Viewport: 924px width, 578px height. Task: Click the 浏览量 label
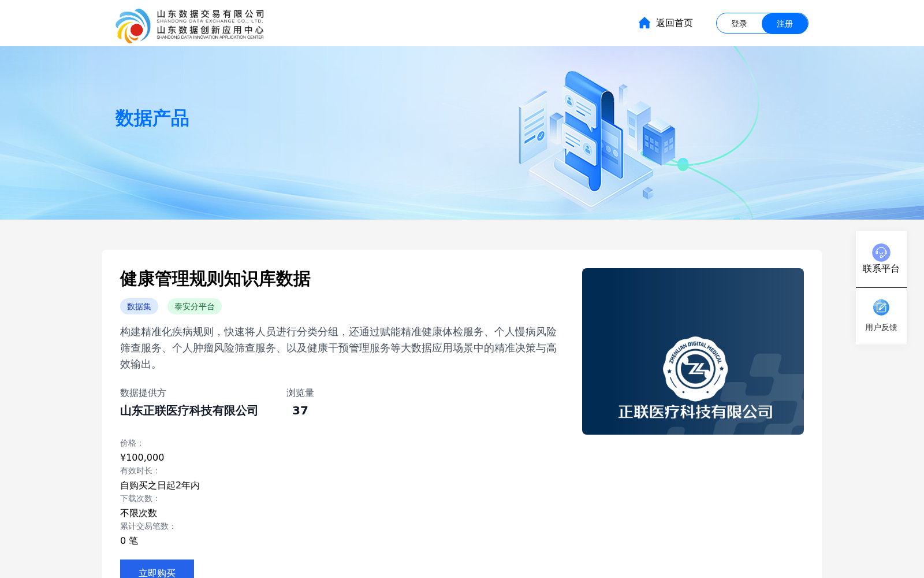300,393
